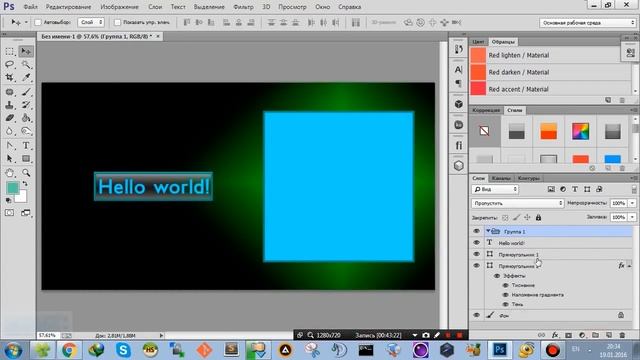Viewport: 640px width, 360px height.
Task: Toggle Quick Mask mode
Action: [x=9, y=213]
